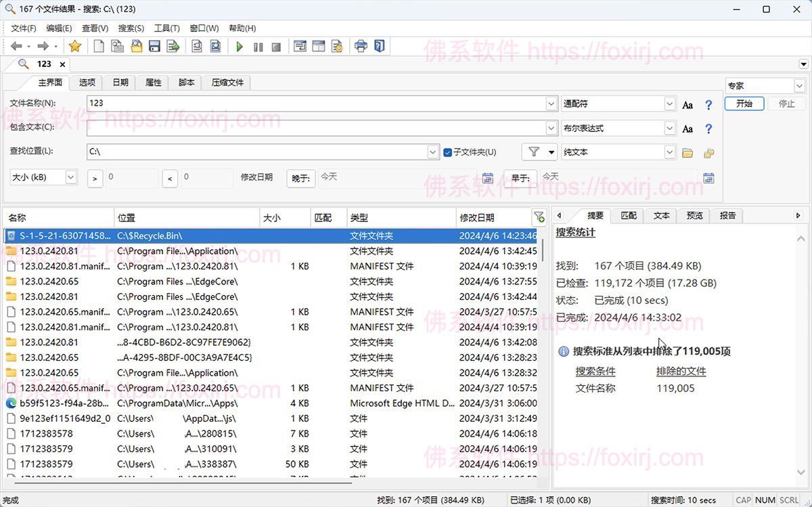Browse for a search folder with folder icon
Screen dimensions: 812x507
[687, 152]
